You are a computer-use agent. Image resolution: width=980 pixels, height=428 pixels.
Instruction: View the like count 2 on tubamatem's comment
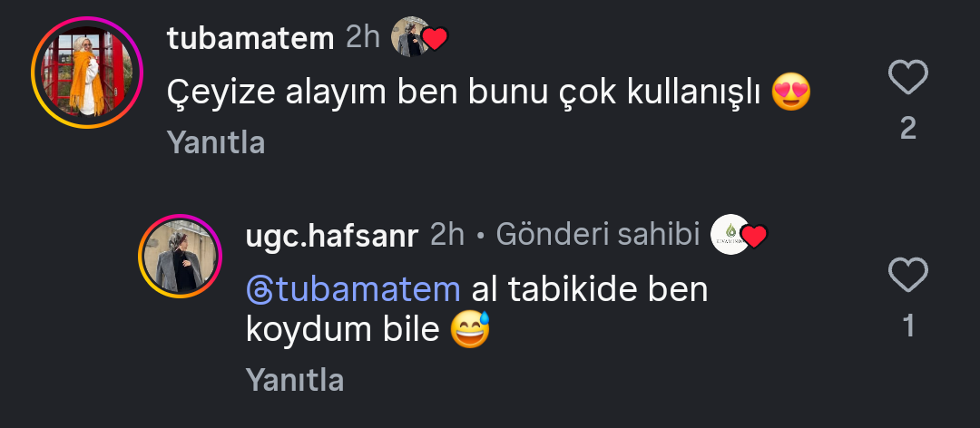(907, 129)
